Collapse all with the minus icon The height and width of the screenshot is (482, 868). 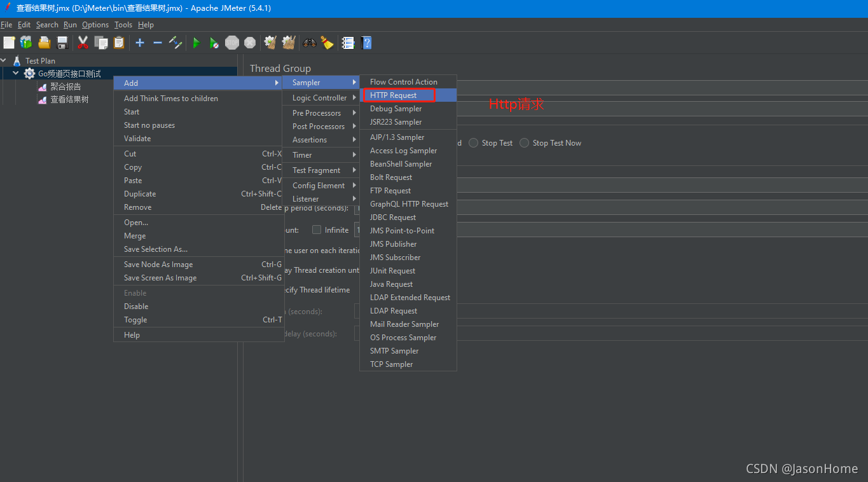(158, 43)
